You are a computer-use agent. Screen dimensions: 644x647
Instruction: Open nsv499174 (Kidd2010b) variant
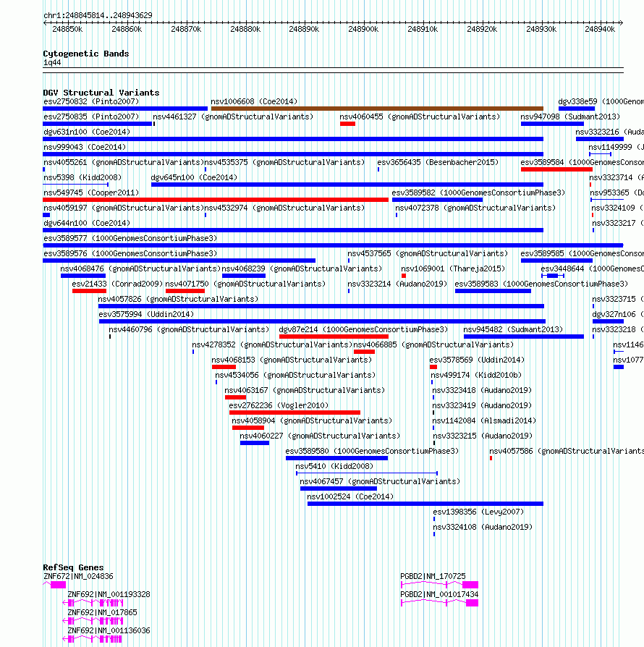(476, 375)
